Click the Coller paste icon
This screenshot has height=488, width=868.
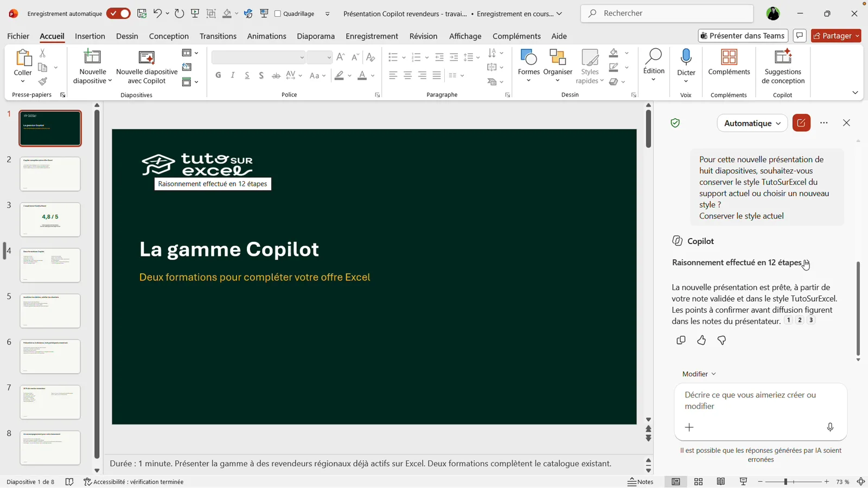[23, 58]
